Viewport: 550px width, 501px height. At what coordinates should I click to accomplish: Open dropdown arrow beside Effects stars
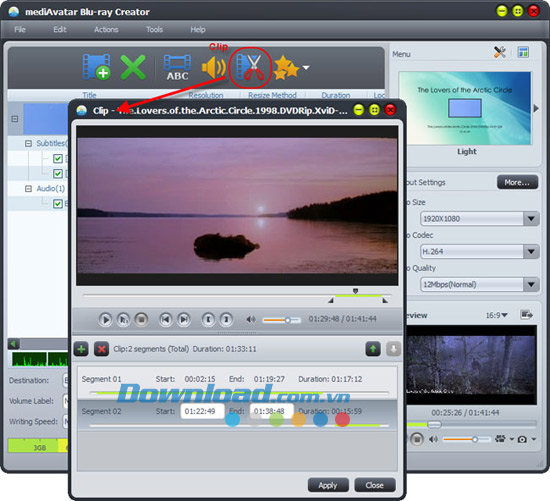click(306, 67)
